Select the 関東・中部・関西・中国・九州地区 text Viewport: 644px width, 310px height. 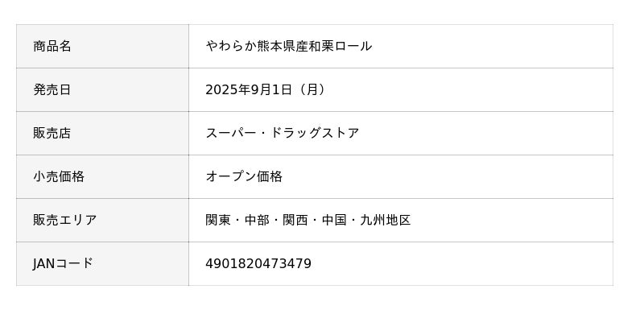point(308,220)
